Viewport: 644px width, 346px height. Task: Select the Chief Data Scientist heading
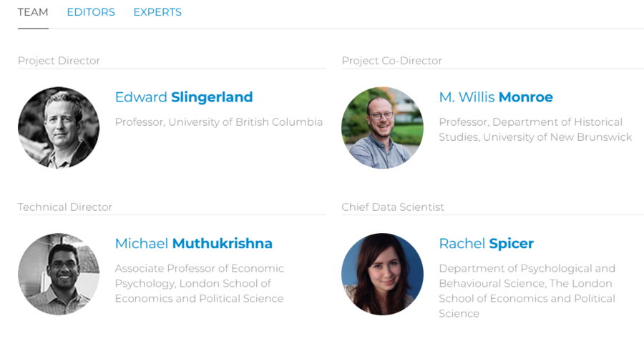coord(393,207)
